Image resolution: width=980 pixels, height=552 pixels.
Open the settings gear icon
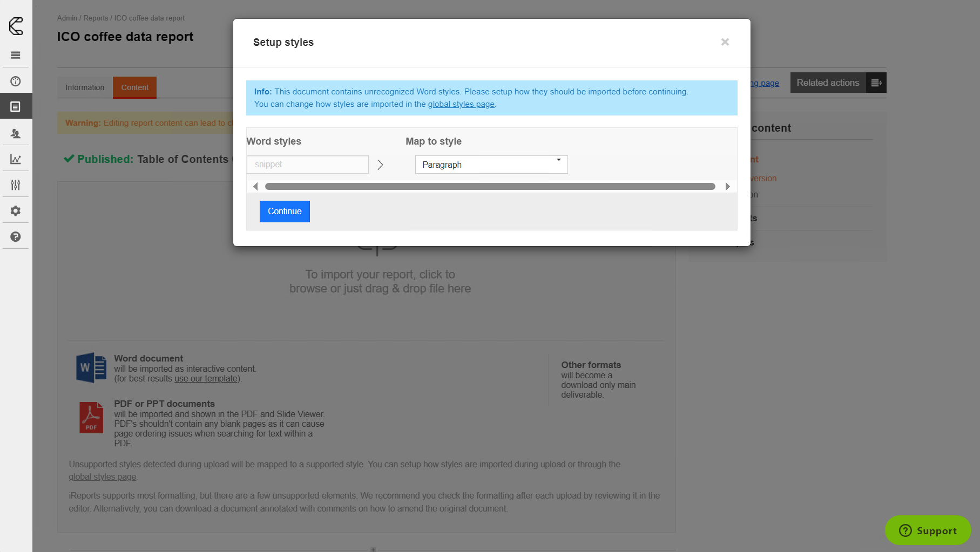coord(16,211)
